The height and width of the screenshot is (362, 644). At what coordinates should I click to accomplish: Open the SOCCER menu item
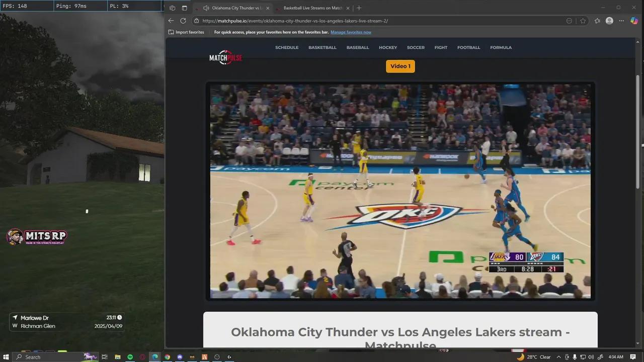point(416,48)
